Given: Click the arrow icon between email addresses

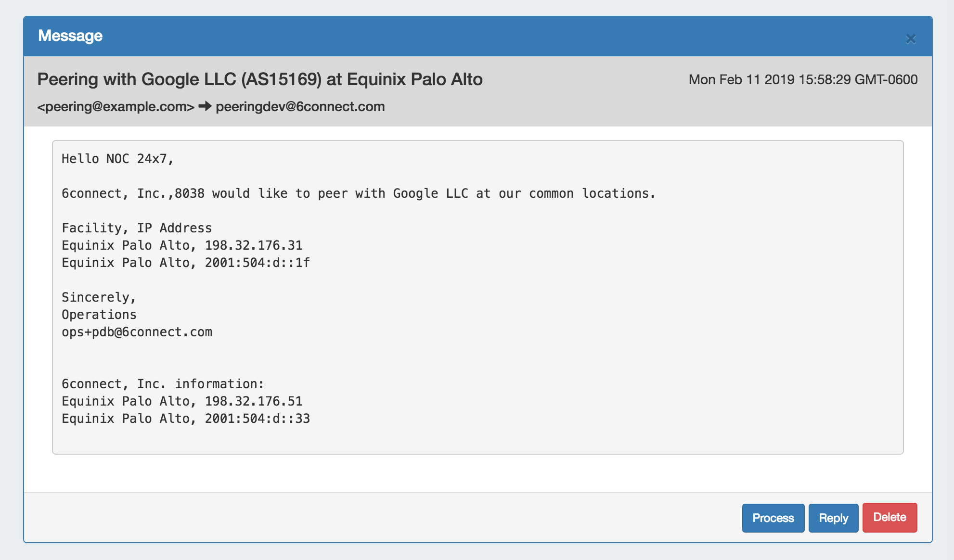Looking at the screenshot, I should coord(205,106).
